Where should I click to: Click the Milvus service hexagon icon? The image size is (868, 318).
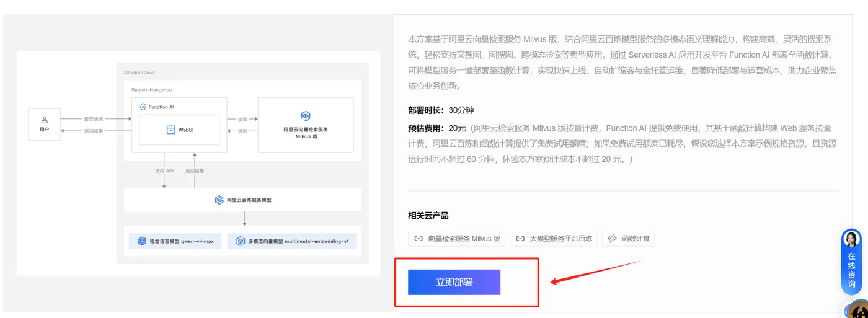point(305,116)
